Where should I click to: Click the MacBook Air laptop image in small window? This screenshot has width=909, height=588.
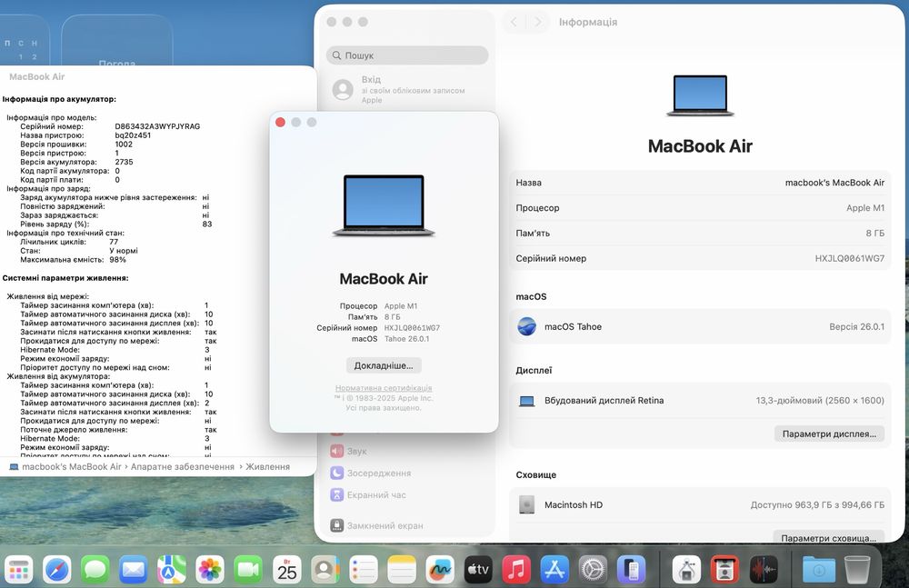(384, 206)
